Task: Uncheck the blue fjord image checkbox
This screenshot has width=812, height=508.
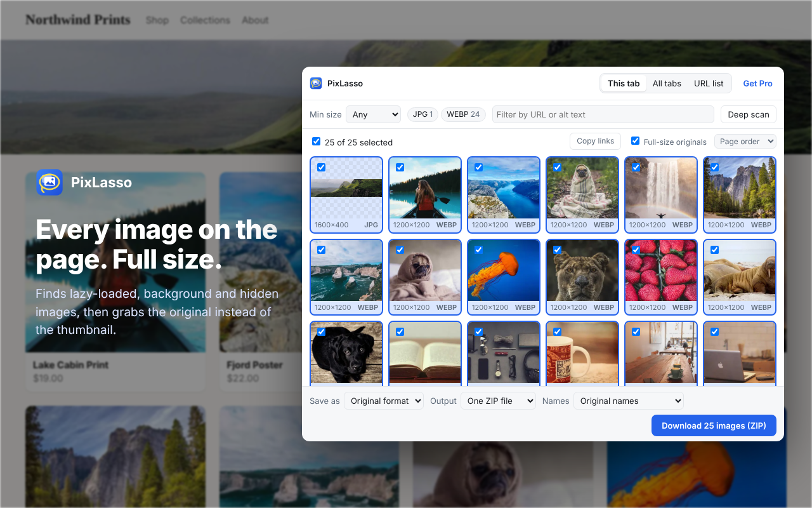Action: 478,168
